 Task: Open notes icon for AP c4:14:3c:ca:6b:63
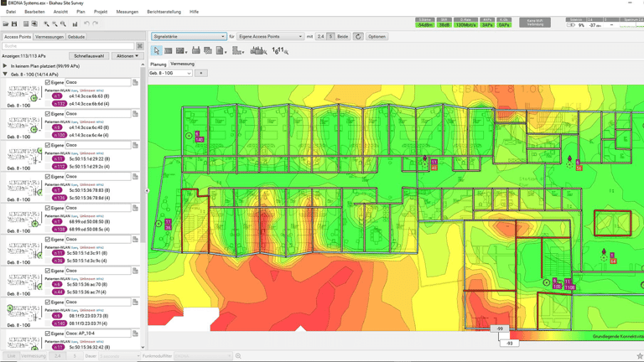[x=135, y=82]
